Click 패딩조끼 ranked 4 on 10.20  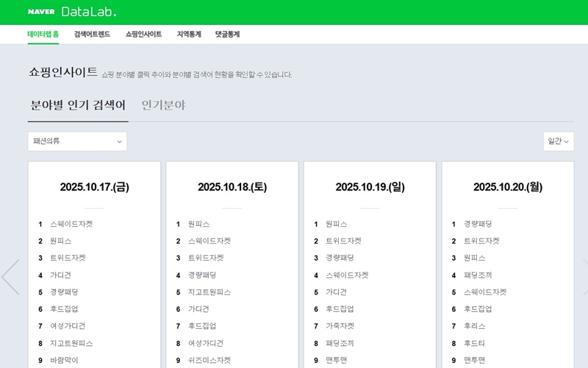tap(478, 275)
